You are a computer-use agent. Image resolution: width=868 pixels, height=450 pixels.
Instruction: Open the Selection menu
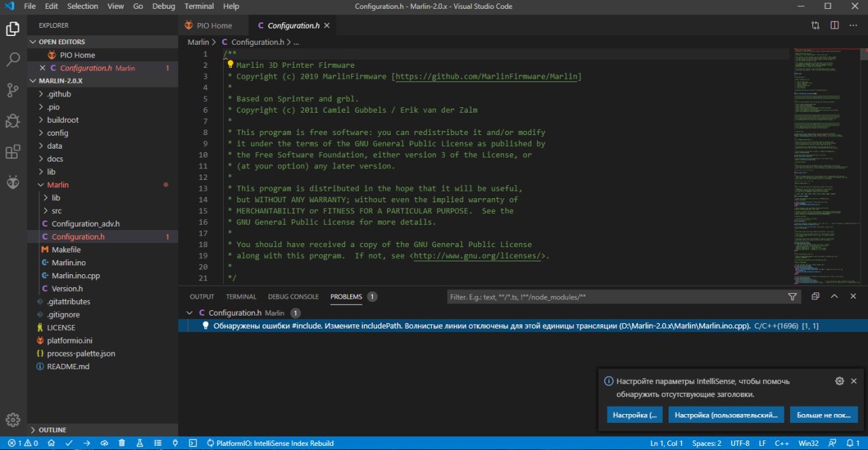82,6
